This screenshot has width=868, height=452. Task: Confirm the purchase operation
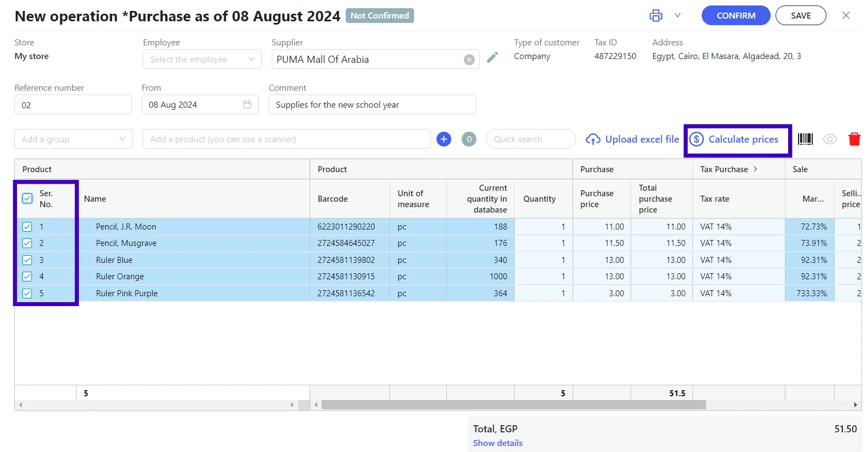tap(736, 15)
